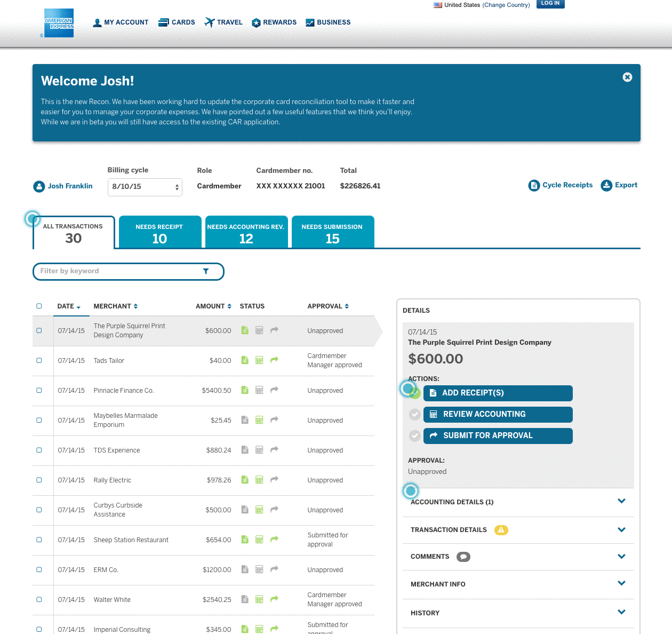
Task: Click the Comments speech bubble icon
Action: (463, 557)
